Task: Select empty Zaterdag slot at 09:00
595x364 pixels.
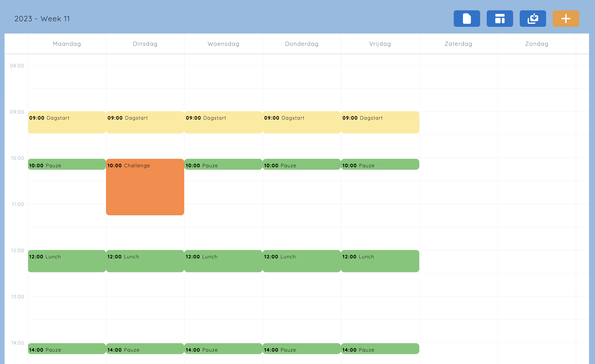Action: pos(458,123)
